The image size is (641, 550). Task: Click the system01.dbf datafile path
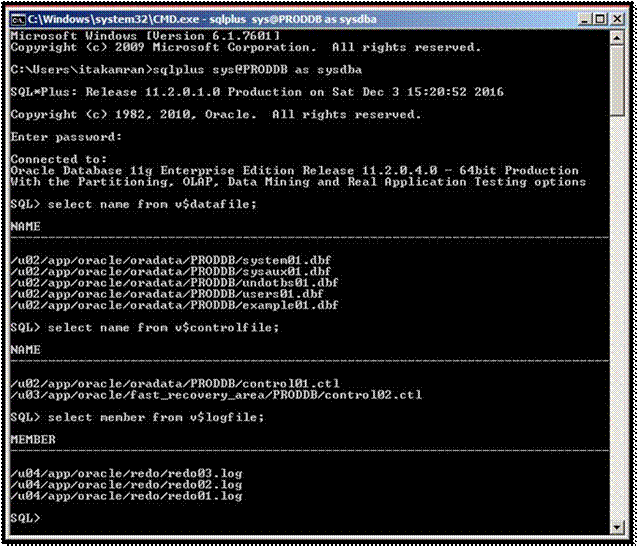coord(171,260)
